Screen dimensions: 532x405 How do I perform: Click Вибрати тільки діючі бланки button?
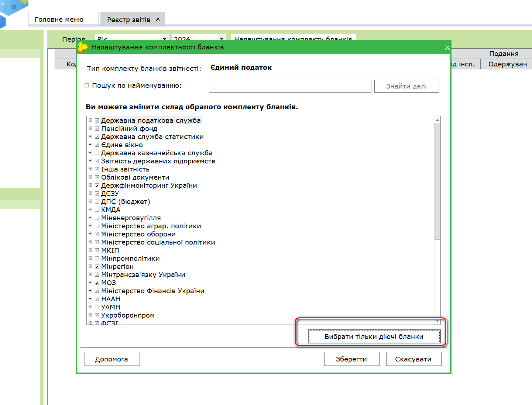pyautogui.click(x=374, y=336)
